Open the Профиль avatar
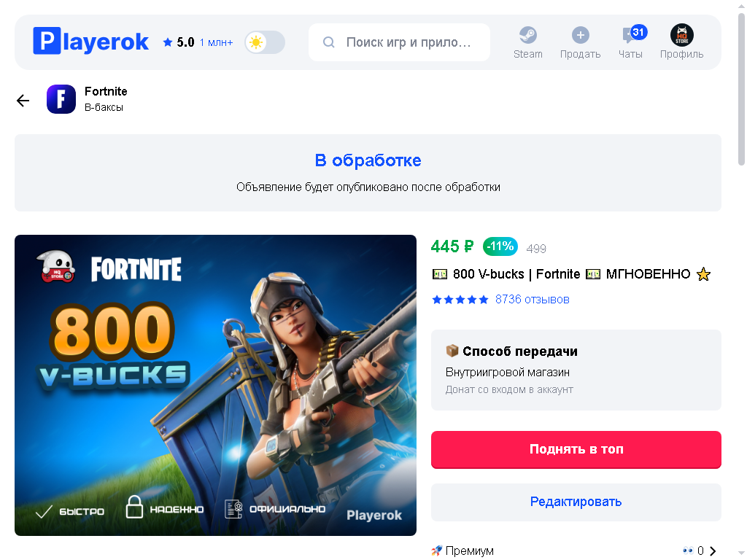 [x=682, y=35]
